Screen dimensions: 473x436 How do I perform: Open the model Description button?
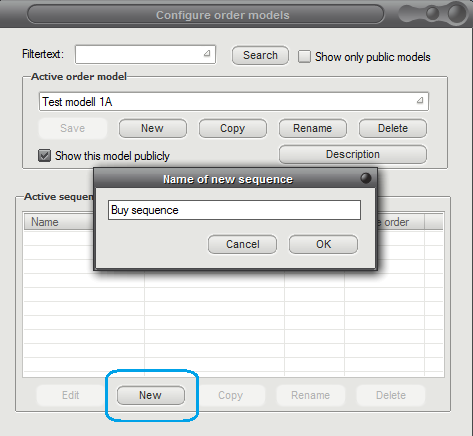353,154
